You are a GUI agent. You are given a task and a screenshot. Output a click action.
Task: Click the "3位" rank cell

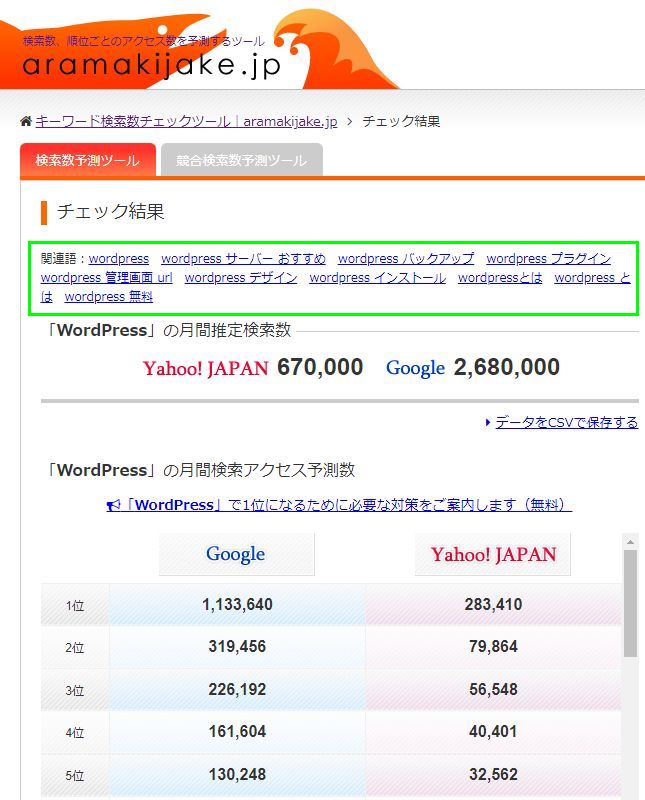click(x=75, y=690)
